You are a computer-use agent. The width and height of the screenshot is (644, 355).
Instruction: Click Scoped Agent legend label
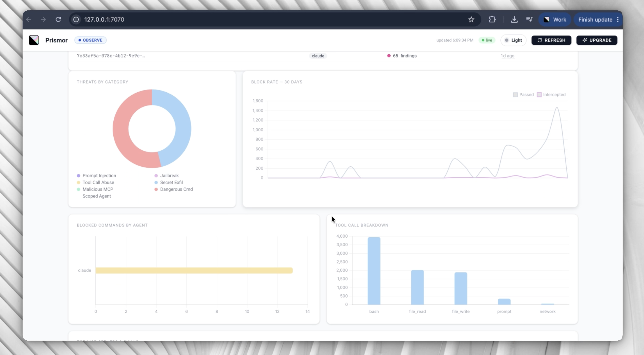(97, 196)
